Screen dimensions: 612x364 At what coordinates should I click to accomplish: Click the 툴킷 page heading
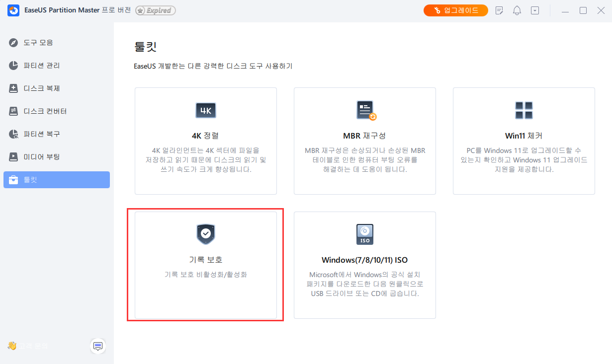click(x=145, y=47)
